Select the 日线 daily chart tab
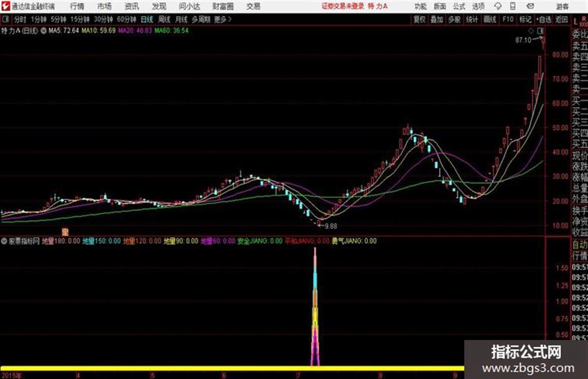Screen dimensions: 588x379 point(147,19)
